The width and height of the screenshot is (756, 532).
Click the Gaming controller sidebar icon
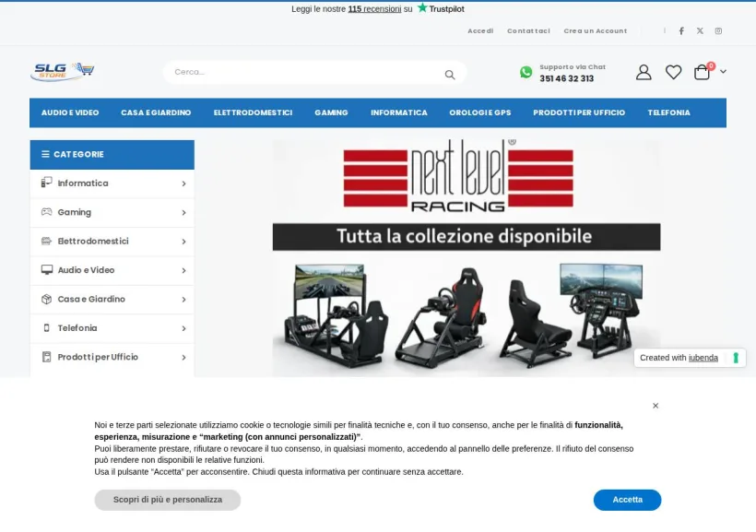(x=46, y=212)
